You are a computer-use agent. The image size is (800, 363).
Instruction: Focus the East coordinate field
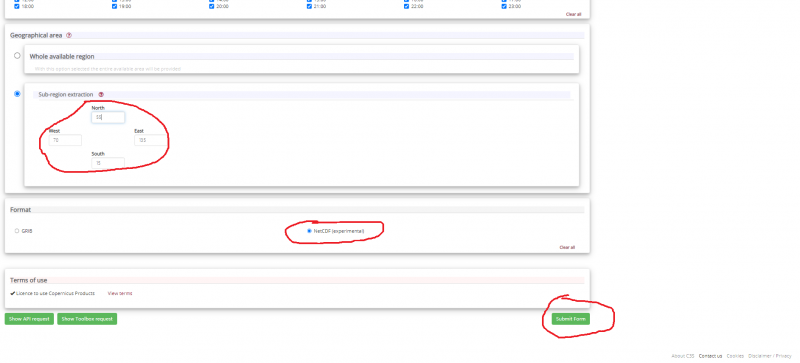pyautogui.click(x=151, y=140)
